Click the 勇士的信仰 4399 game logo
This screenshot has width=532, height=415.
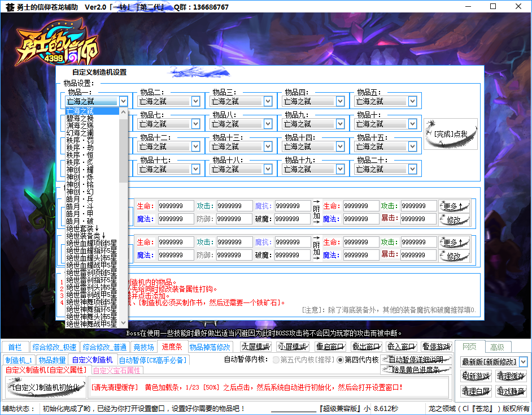coord(57,42)
